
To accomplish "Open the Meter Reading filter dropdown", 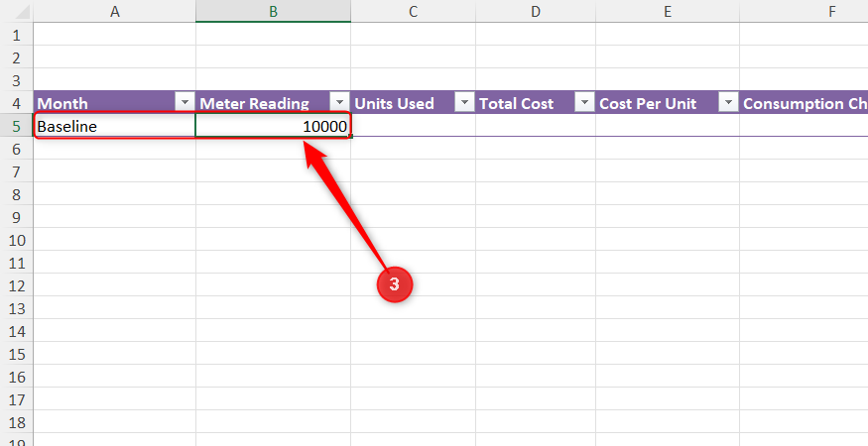I will (x=340, y=102).
